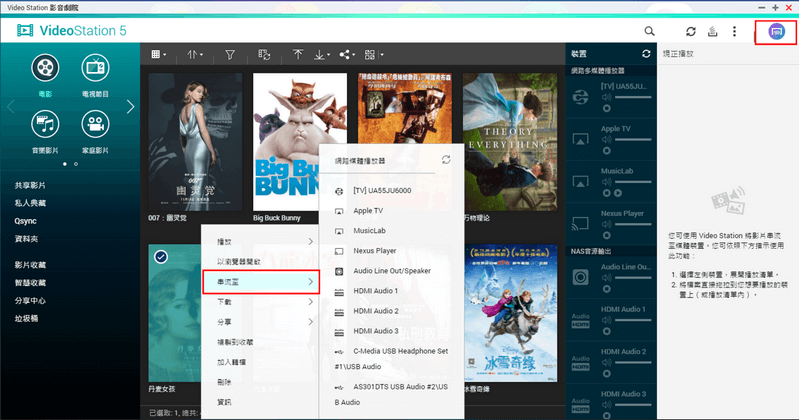Adjust the Apple TV volume slider

pos(633,139)
